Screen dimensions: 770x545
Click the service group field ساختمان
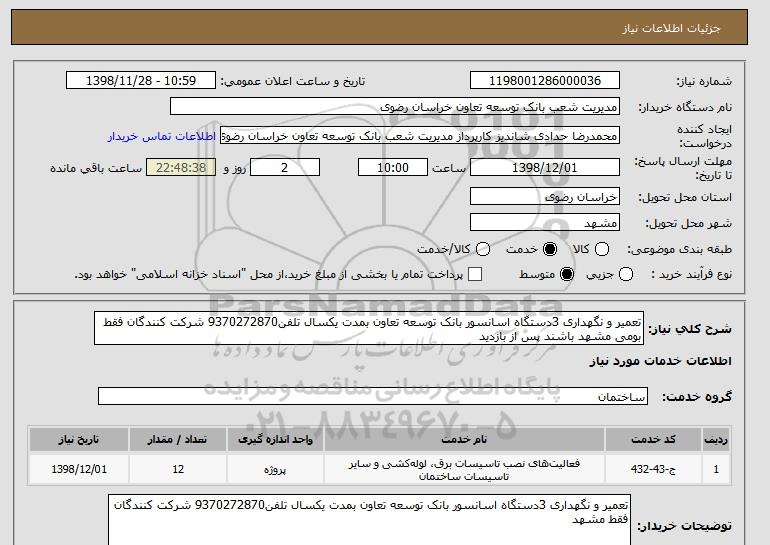point(373,396)
